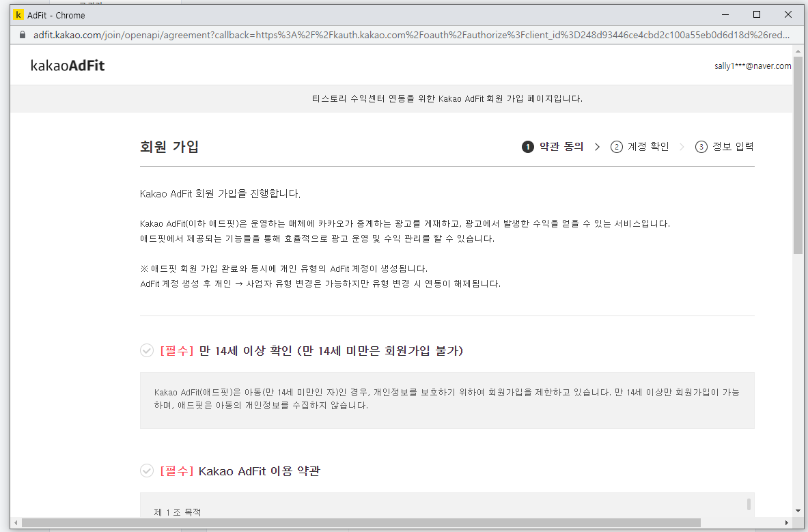Click the 제 1 조 목적 line
The image size is (808, 532).
(x=178, y=512)
